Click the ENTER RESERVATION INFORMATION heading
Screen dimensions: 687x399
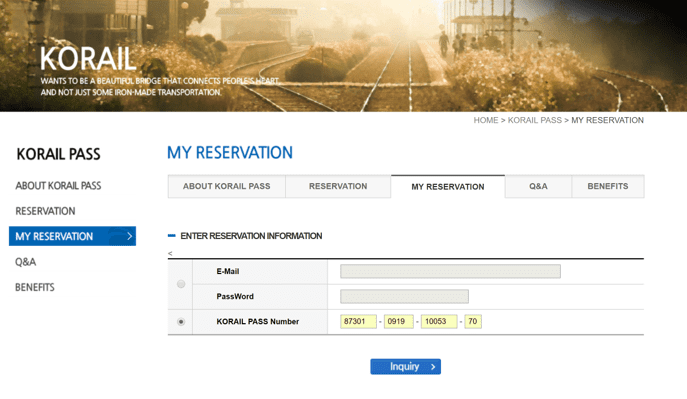tap(251, 236)
